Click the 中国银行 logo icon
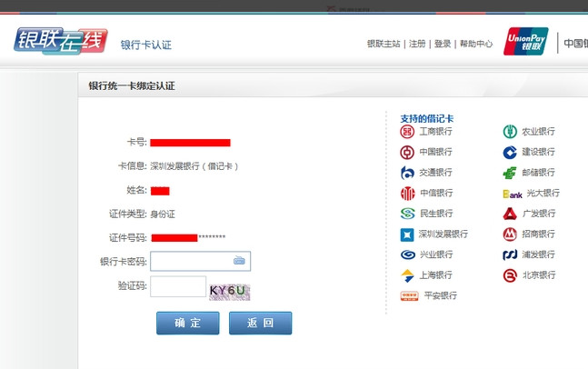 407,152
